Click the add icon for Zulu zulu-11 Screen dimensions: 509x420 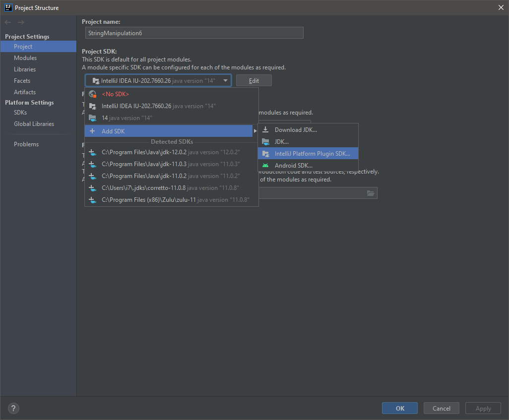click(x=92, y=200)
